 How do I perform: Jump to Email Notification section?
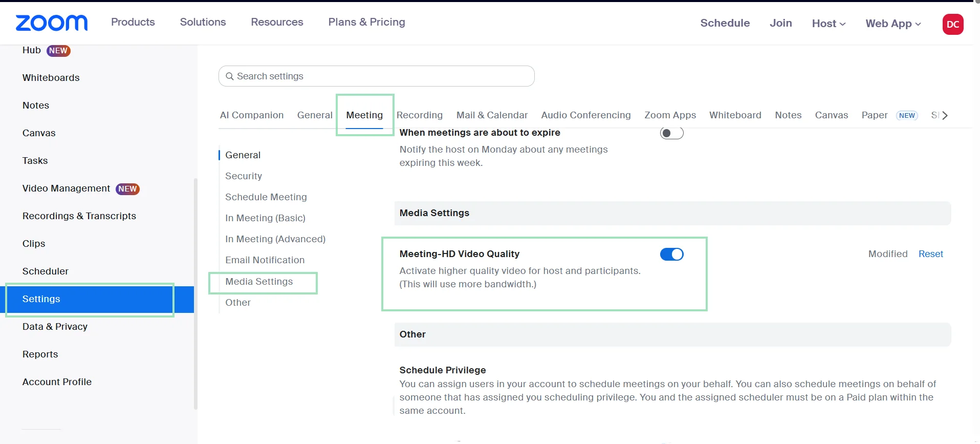265,260
